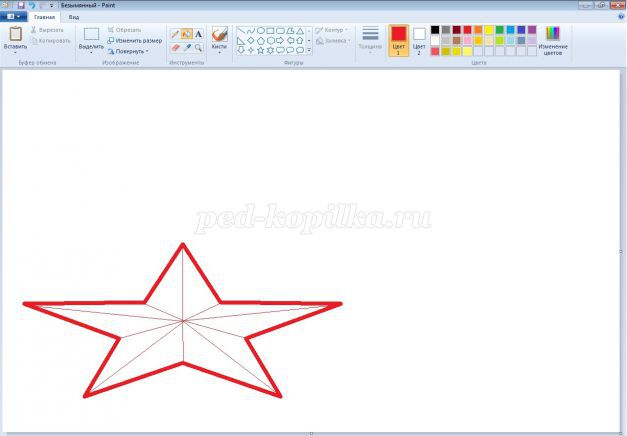Image resolution: width=627 pixels, height=436 pixels.
Task: Choose the Up arrow shape
Action: pos(300,40)
